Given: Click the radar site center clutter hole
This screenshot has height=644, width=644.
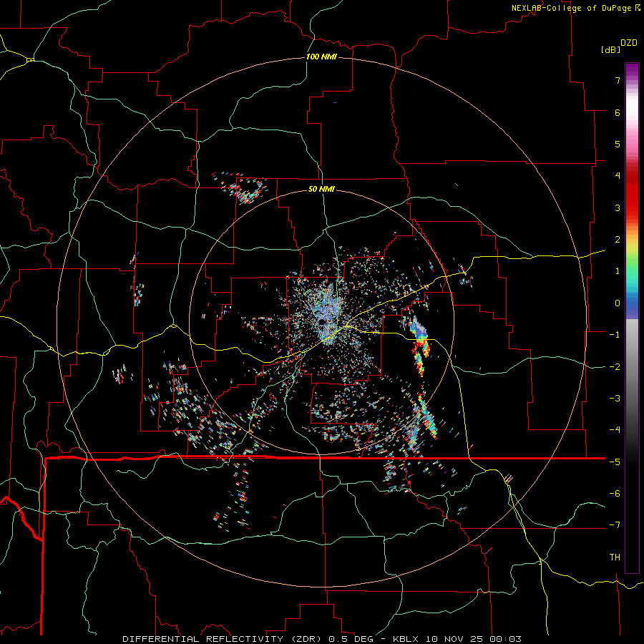Looking at the screenshot, I should (x=323, y=321).
